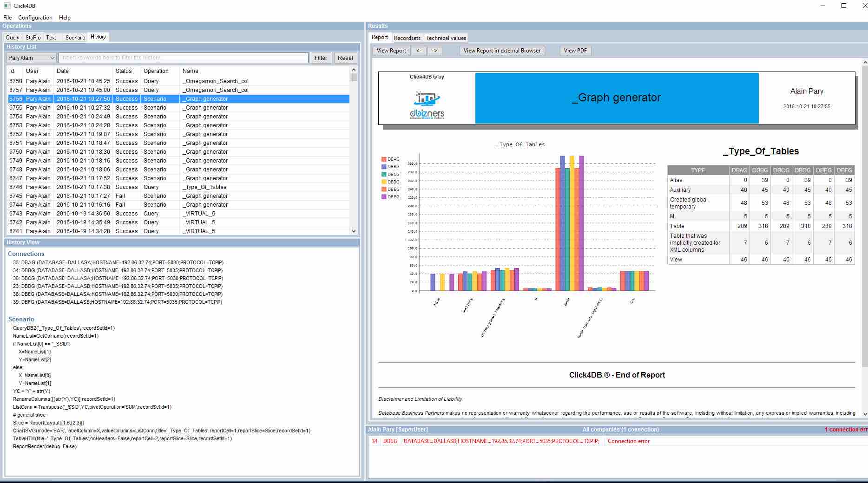Click the View row label in report table
This screenshot has width=868, height=483.
(x=676, y=260)
